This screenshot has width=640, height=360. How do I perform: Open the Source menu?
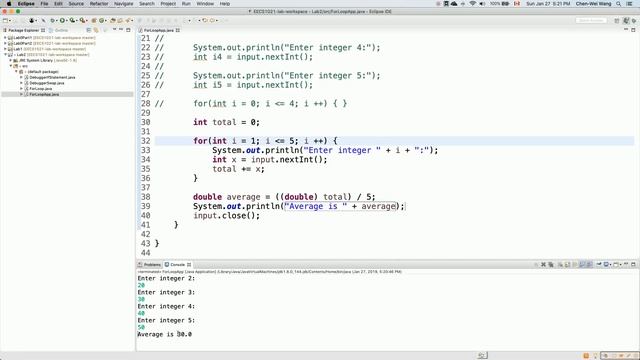coord(76,4)
